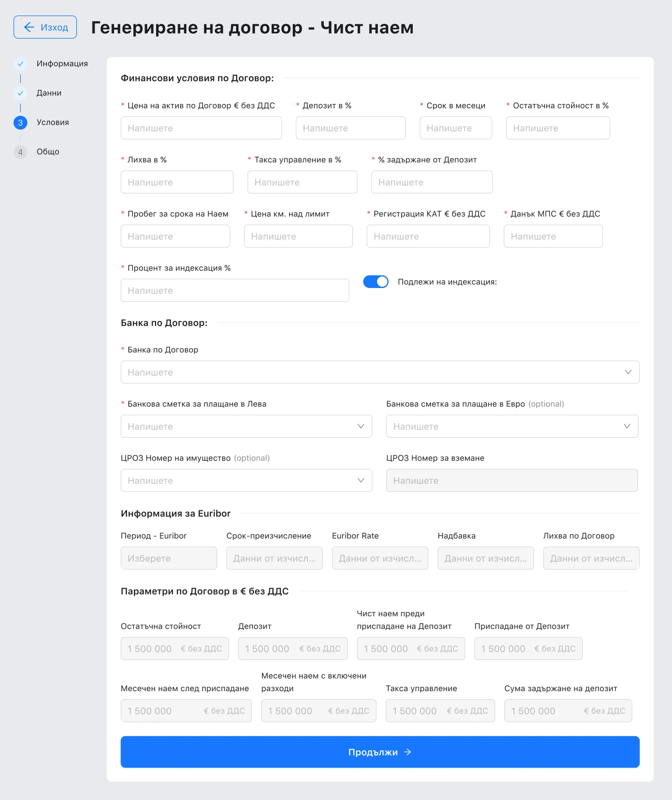Click the Такса управление amount field
Viewport: 672px width, 800px height.
[440, 710]
